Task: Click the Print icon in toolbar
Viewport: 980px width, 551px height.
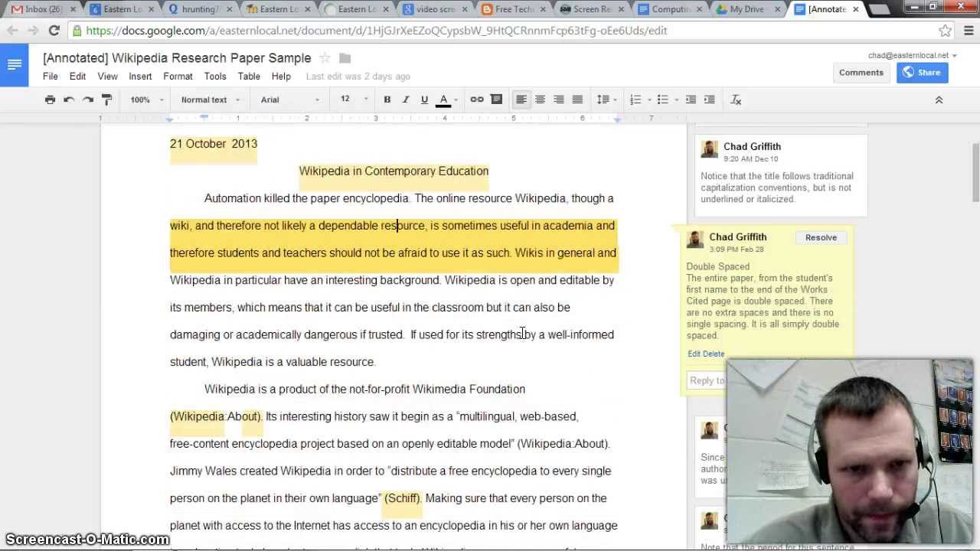Action: pos(50,99)
